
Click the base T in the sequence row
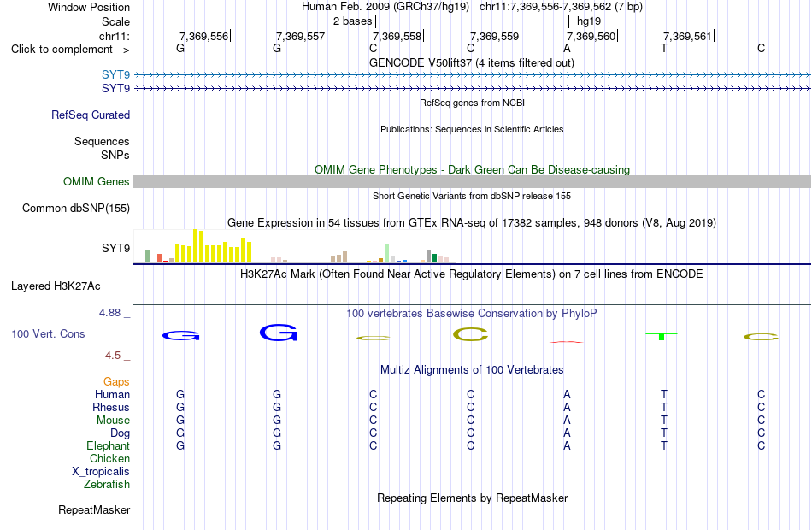tap(664, 48)
